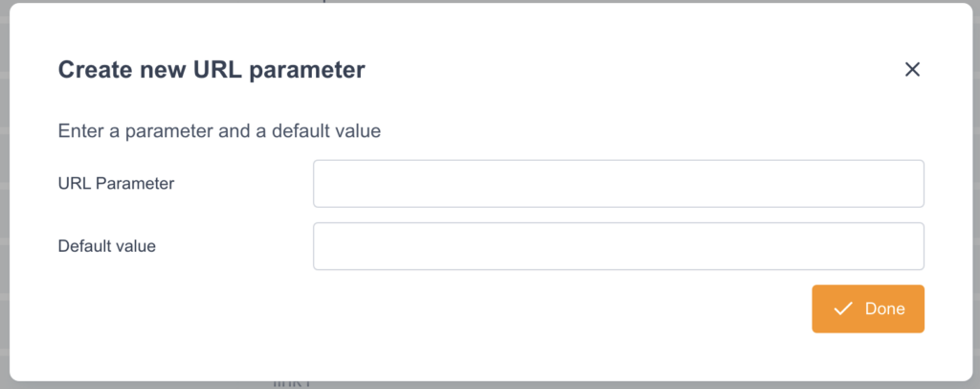
Task: Confirm the new parameter with Done
Action: click(868, 309)
